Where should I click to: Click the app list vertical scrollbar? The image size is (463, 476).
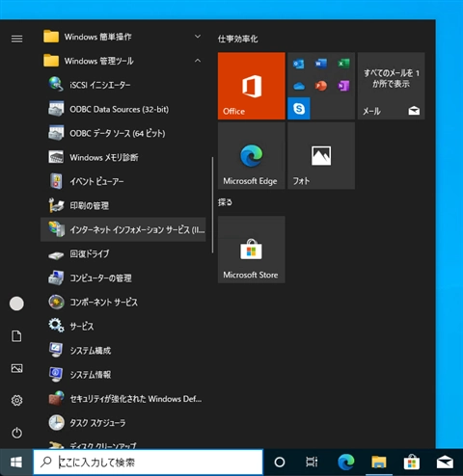click(212, 205)
